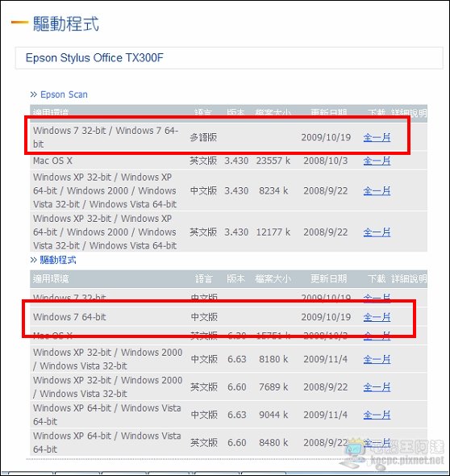The image size is (450, 476).
Task: Open the 驅動程式 section link above second table
Action: (x=57, y=260)
